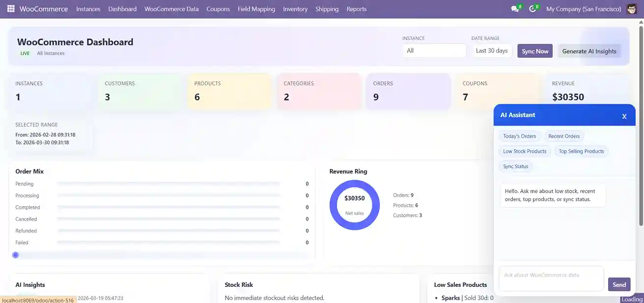Open the activities clock icon with 8 badge
The height and width of the screenshot is (303, 644).
pos(532,8)
